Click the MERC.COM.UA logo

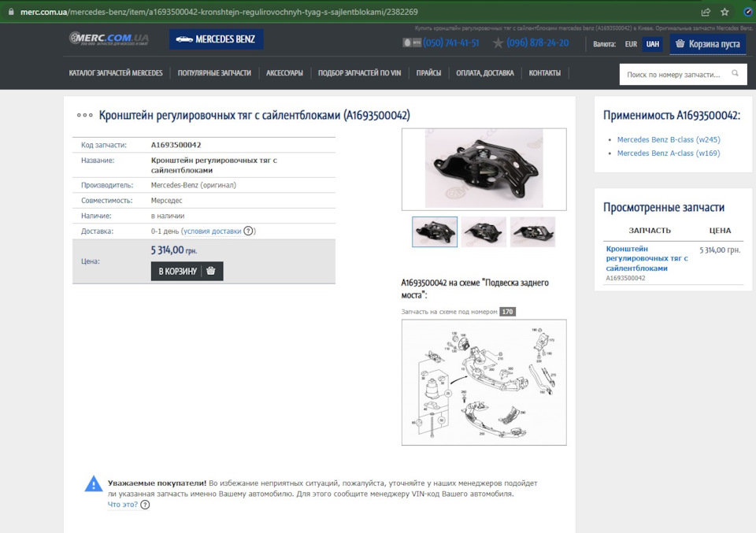tap(109, 39)
